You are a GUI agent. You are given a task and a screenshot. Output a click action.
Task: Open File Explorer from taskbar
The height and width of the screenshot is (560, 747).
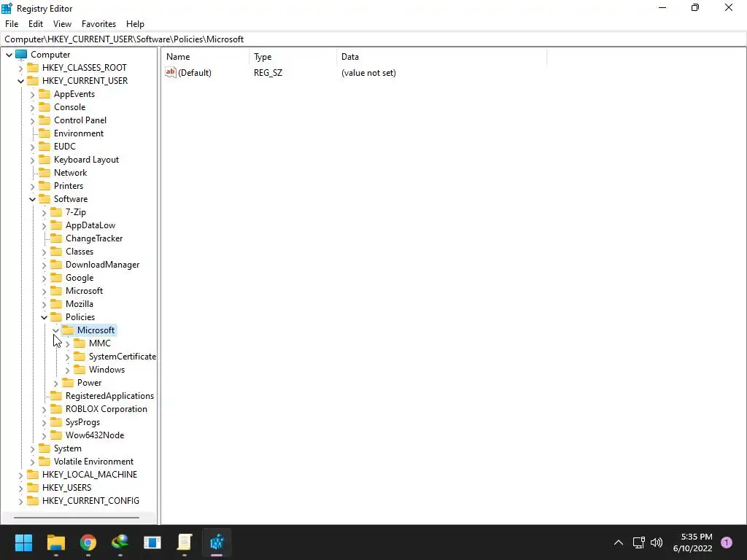pos(55,542)
